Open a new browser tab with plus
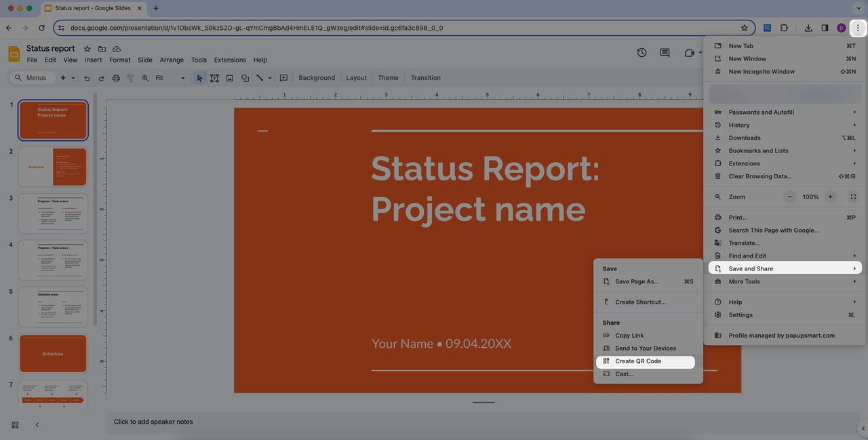Image resolution: width=868 pixels, height=440 pixels. pyautogui.click(x=156, y=8)
